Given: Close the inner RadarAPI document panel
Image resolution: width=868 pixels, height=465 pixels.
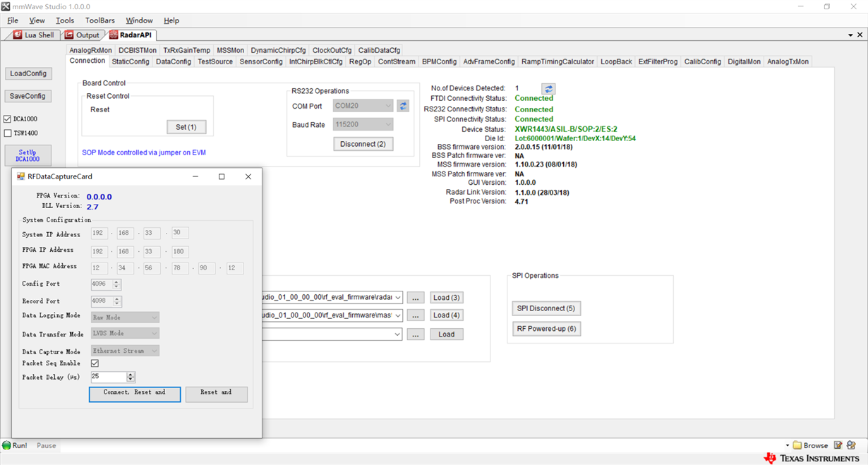Looking at the screenshot, I should pos(860,35).
